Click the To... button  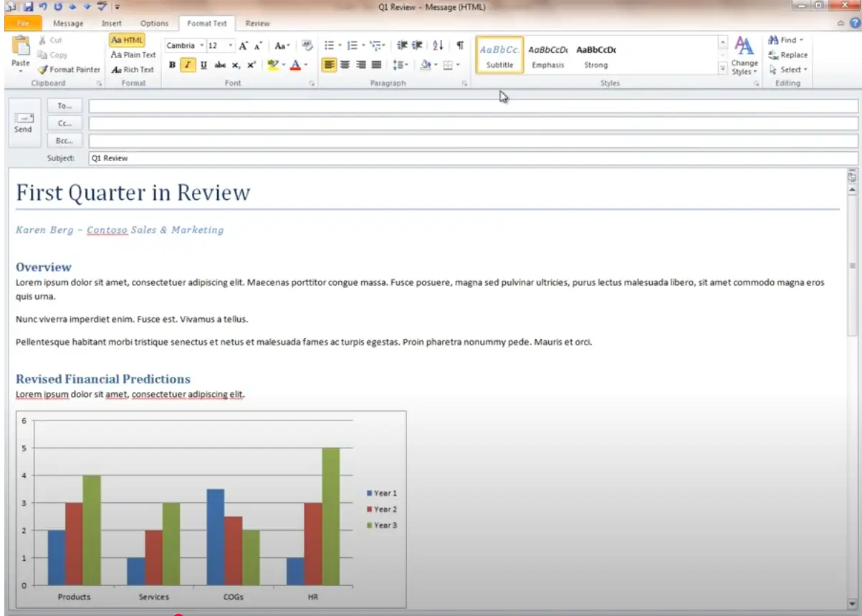[65, 106]
